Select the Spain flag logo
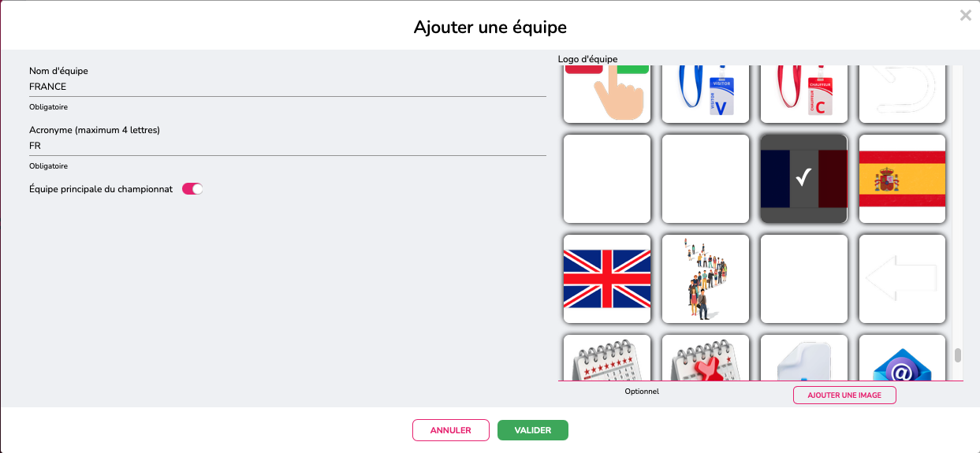 (x=902, y=179)
